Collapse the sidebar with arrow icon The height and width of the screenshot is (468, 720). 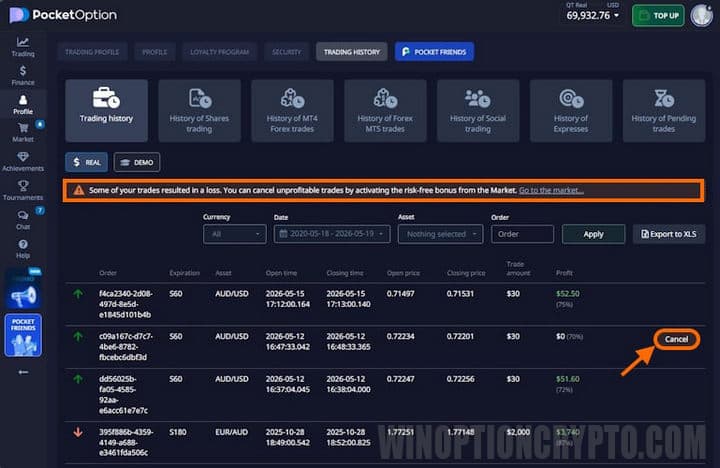tap(23, 372)
